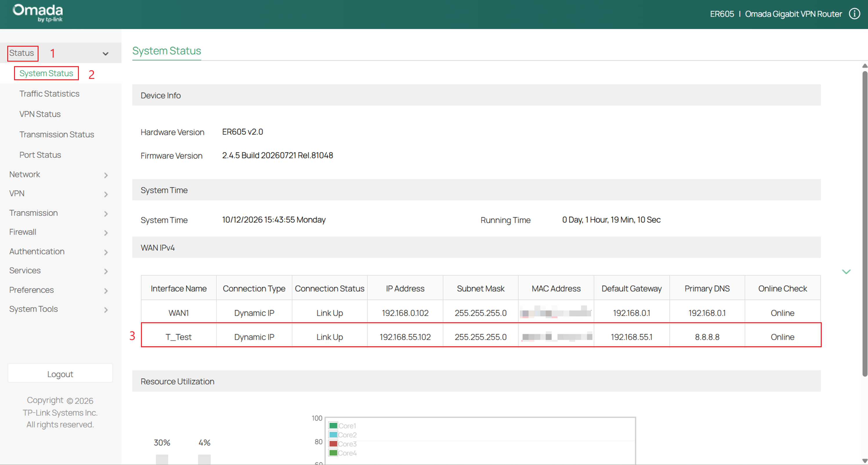Viewport: 868px width, 465px height.
Task: Click Primary DNS value 8.8.8.8
Action: coord(707,336)
